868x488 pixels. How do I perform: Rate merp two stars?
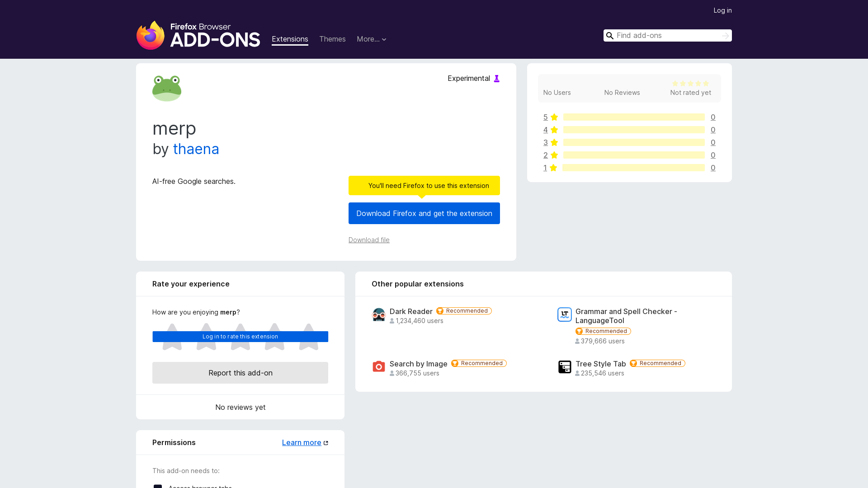pos(206,337)
